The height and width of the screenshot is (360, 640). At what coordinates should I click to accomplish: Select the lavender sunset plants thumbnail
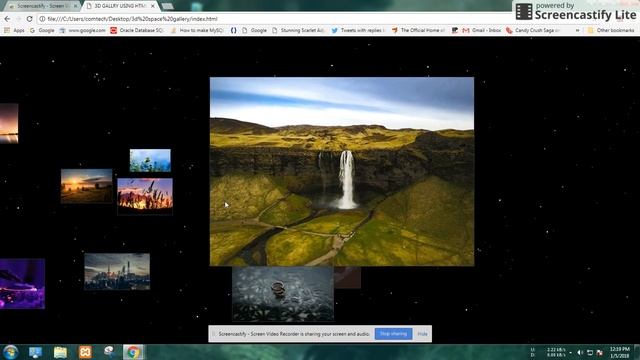click(x=145, y=197)
